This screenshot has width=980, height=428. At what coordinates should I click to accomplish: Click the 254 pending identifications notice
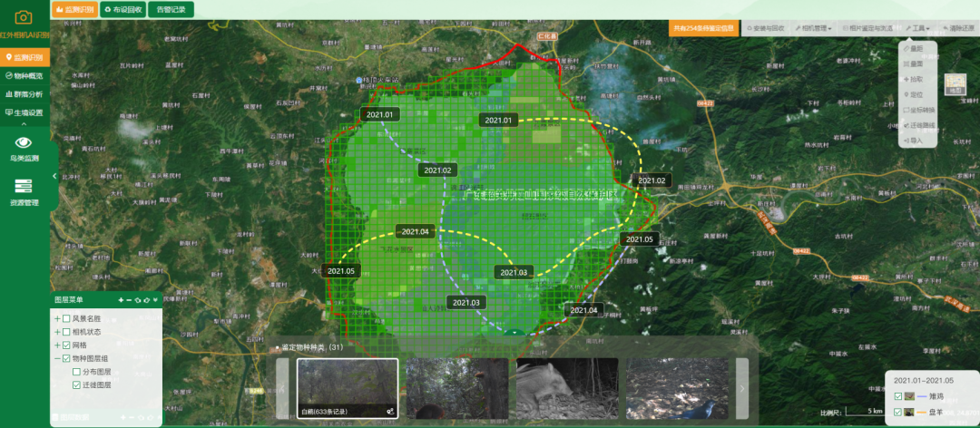click(703, 29)
